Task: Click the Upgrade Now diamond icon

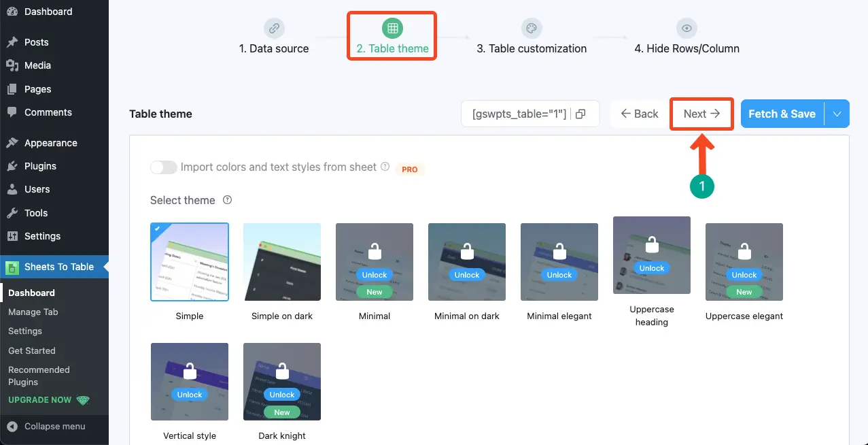Action: coord(83,400)
